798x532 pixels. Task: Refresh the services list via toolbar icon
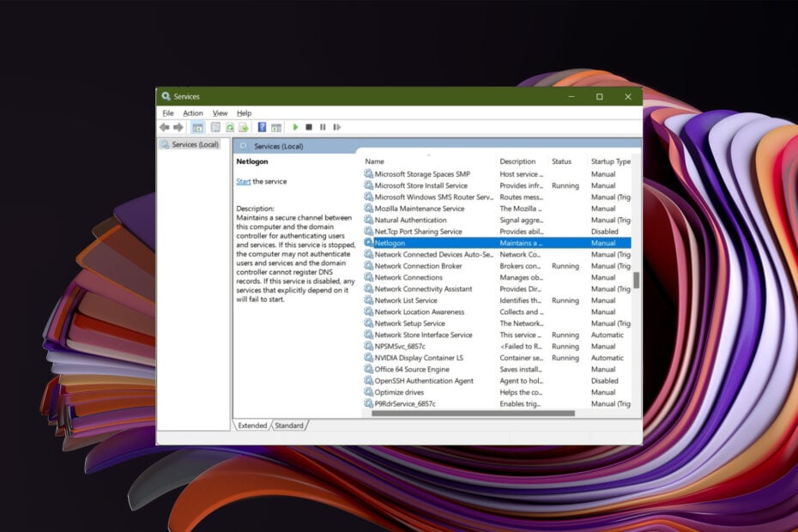pyautogui.click(x=230, y=127)
